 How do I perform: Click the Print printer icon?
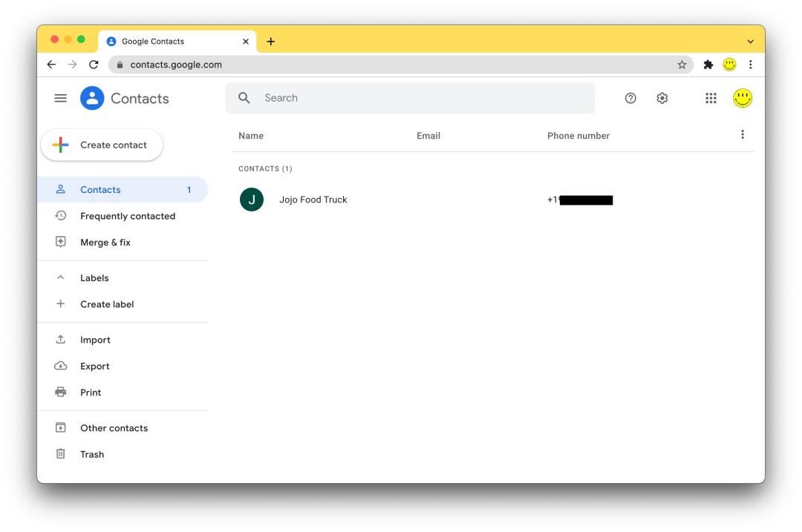(60, 392)
